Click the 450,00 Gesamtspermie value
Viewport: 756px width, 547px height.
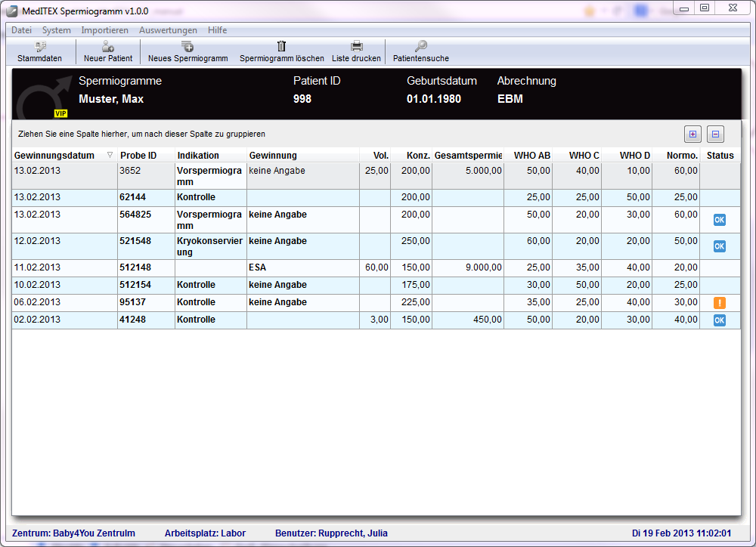488,320
